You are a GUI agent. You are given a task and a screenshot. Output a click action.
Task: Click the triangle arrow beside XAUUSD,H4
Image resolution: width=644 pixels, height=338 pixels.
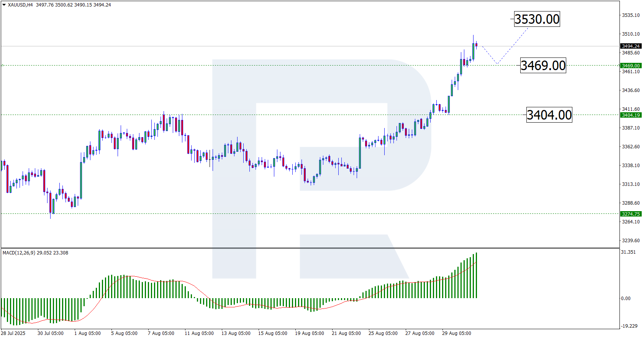click(x=4, y=5)
